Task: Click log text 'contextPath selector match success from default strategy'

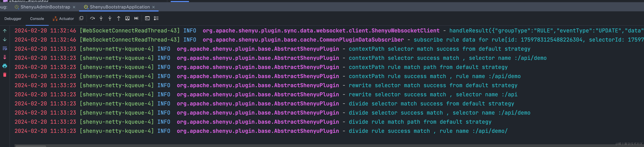Action: click(439, 49)
